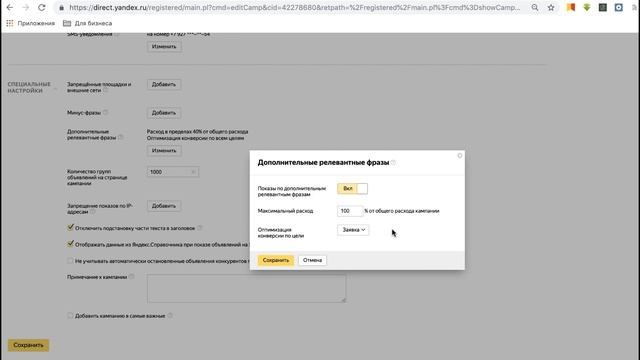This screenshot has height=360, width=640.
Task: Click Изменить under SMS-уведомления
Action: click(164, 47)
